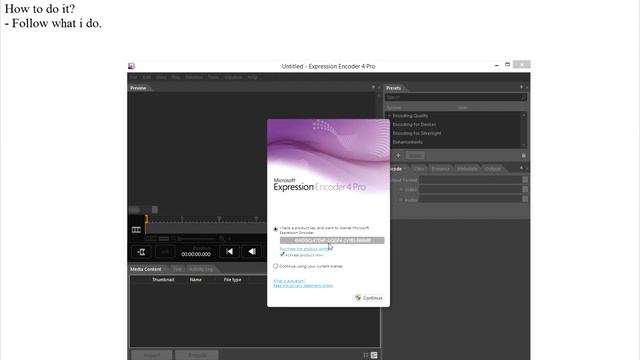640x360 pixels.
Task: Click the filmstrip icon beside the timeline
Action: pos(136,230)
